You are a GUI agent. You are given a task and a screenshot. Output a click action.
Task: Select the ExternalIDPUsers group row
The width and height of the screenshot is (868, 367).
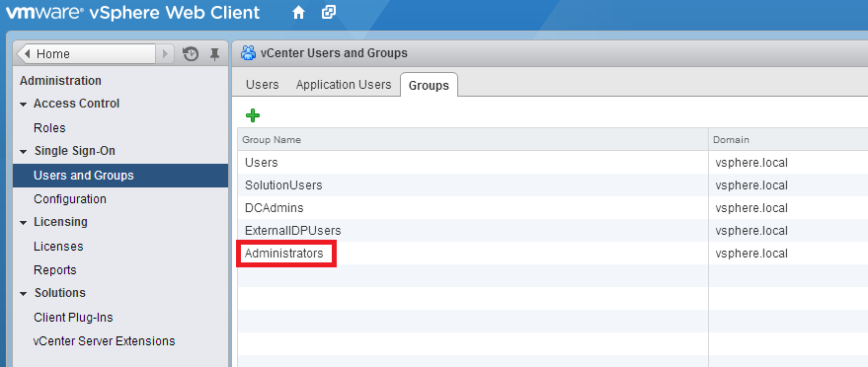(x=552, y=231)
